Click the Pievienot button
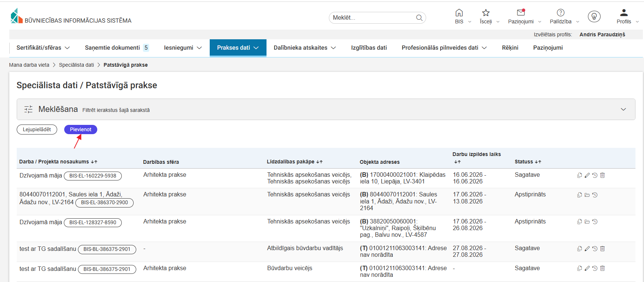This screenshot has width=644, height=282. pyautogui.click(x=81, y=129)
